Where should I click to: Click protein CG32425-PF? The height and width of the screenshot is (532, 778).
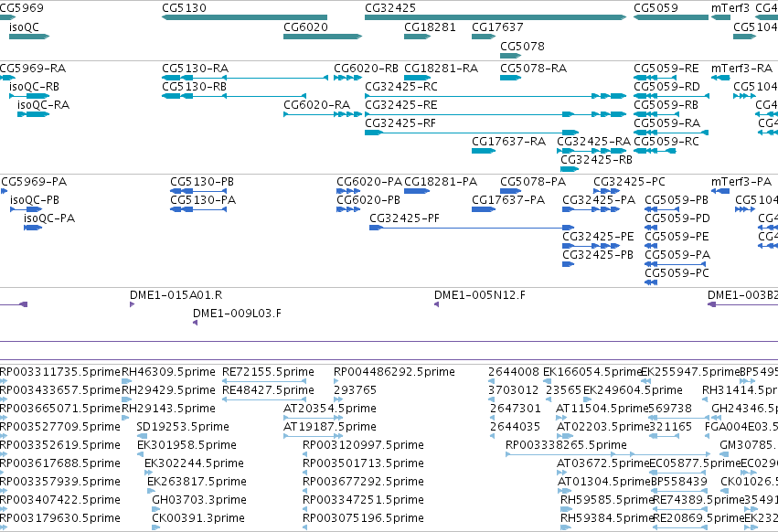click(404, 218)
